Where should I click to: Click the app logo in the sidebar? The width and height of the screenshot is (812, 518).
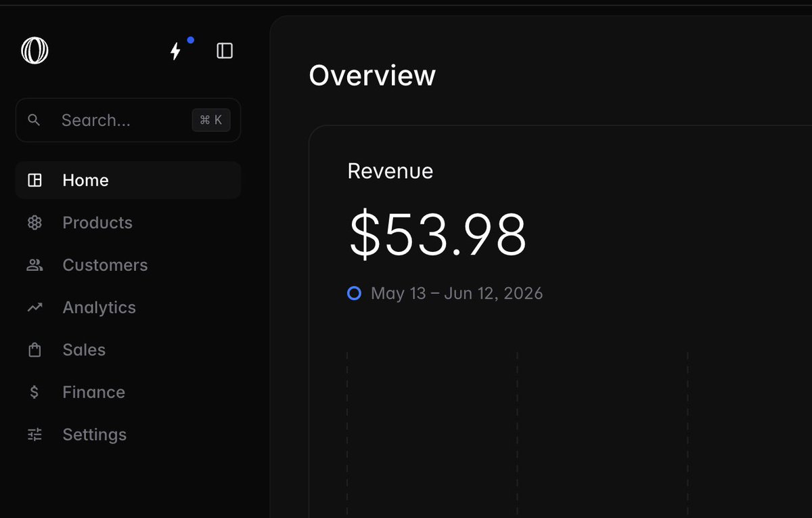[35, 51]
